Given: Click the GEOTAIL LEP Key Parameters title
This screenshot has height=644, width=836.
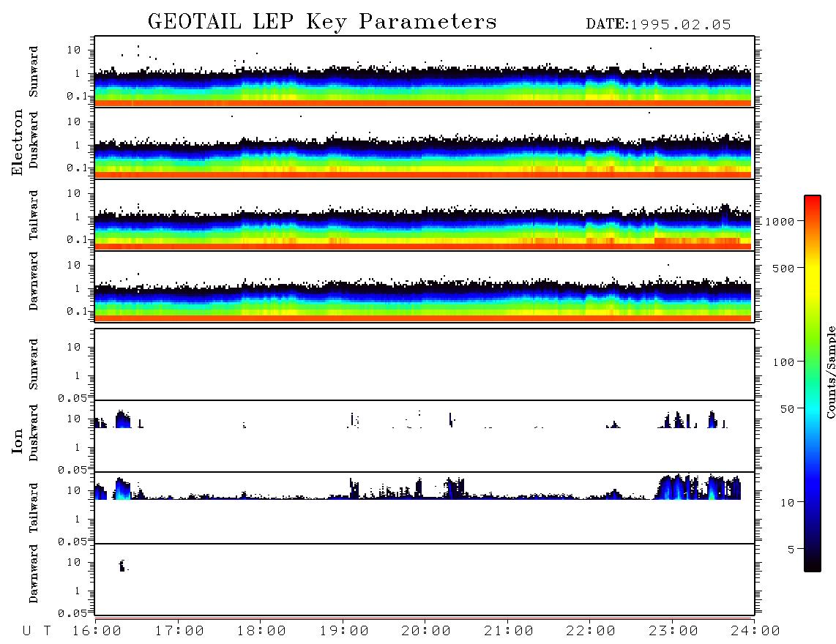Looking at the screenshot, I should point(322,22).
